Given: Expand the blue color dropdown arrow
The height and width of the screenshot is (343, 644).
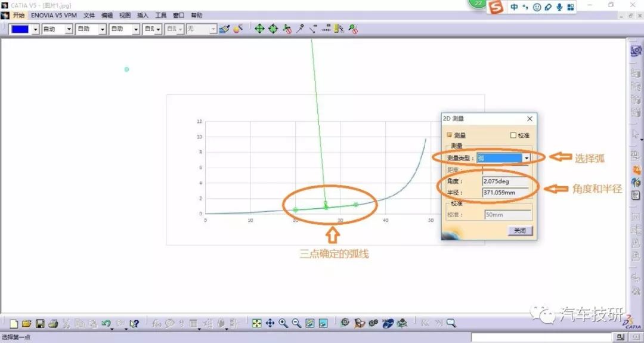Looking at the screenshot, I should point(35,29).
